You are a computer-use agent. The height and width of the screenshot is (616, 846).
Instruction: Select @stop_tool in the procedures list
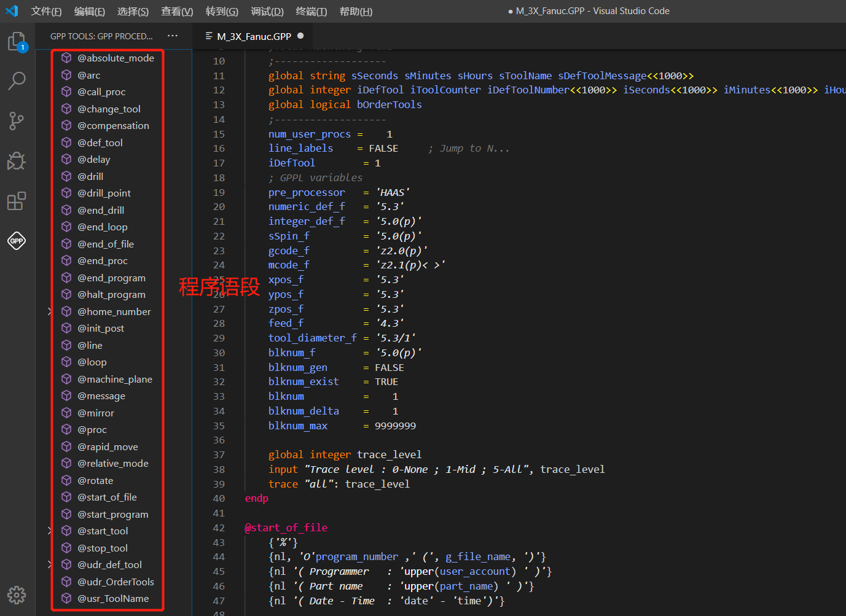tap(103, 548)
